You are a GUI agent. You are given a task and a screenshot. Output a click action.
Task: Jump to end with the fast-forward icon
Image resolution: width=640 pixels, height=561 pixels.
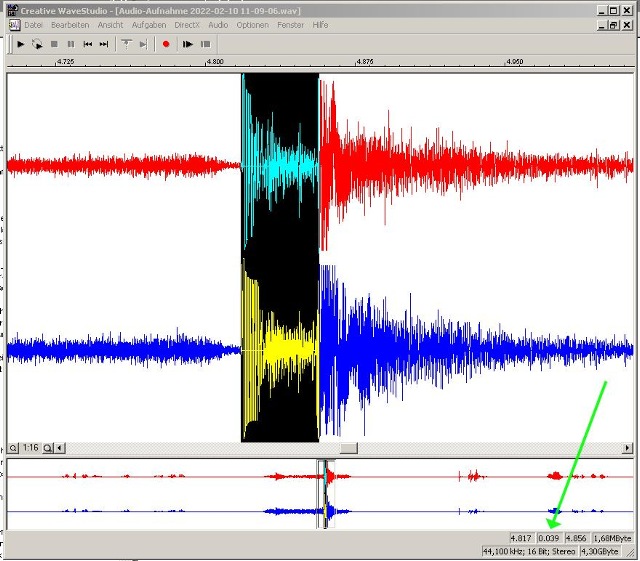[104, 44]
